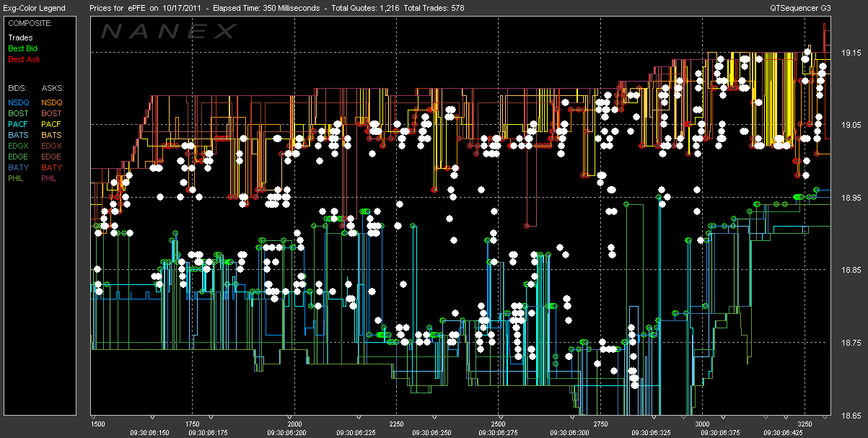The width and height of the screenshot is (868, 438).
Task: Select the red "Best Ask" legend entry
Action: pos(24,59)
